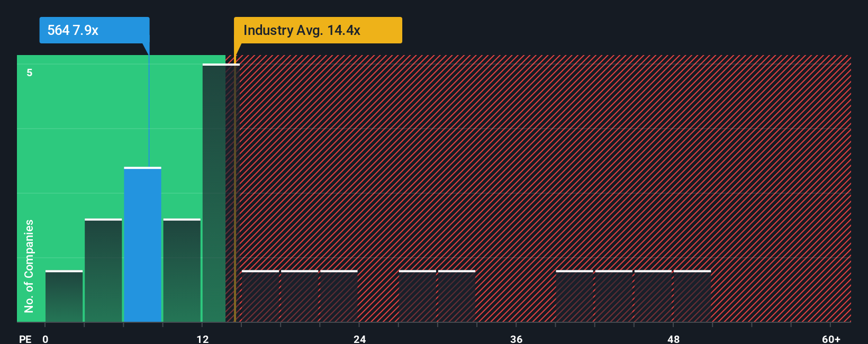Viewport: 868px width, 344px height.
Task: Select the bar starting at PE 39
Action: pyautogui.click(x=575, y=296)
